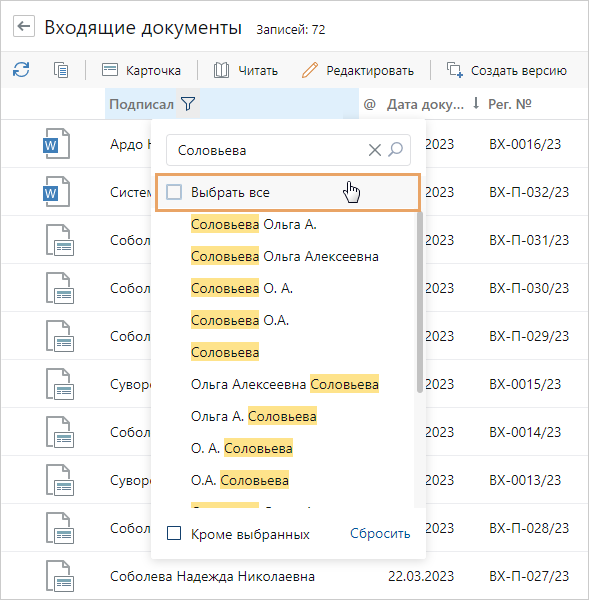Click Редактировать with the pencil icon
The height and width of the screenshot is (600, 589).
coord(357,70)
